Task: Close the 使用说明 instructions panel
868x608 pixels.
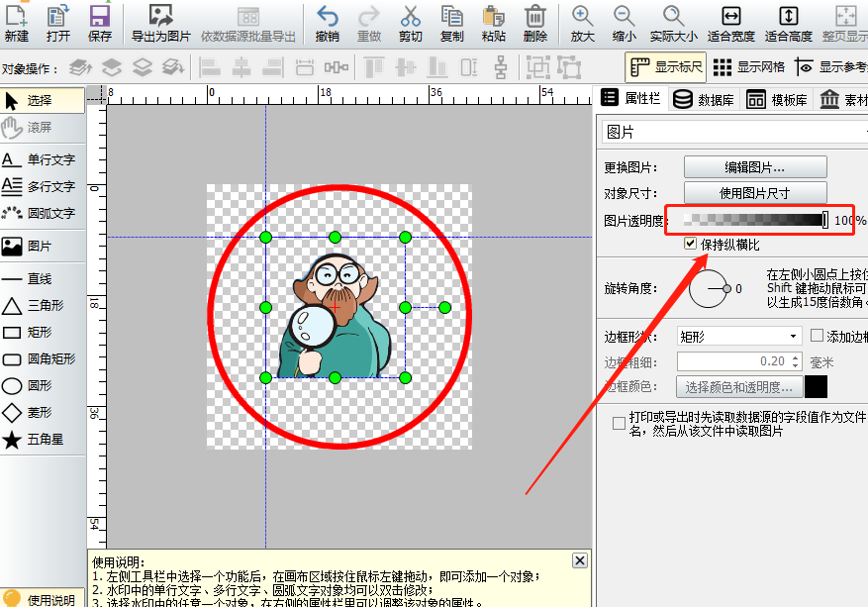Action: point(580,560)
